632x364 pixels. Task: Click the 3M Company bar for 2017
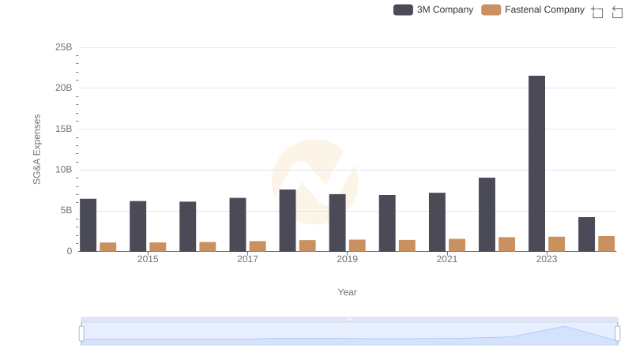tap(238, 225)
